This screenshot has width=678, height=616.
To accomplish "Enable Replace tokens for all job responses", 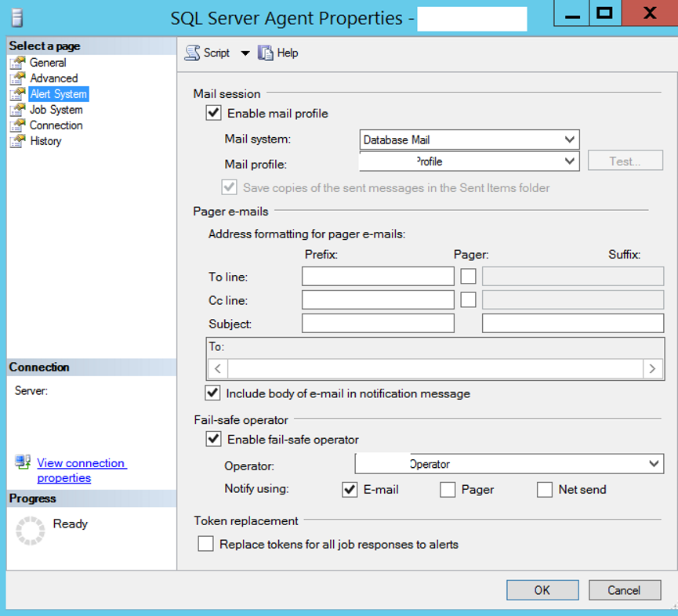I will [x=205, y=544].
